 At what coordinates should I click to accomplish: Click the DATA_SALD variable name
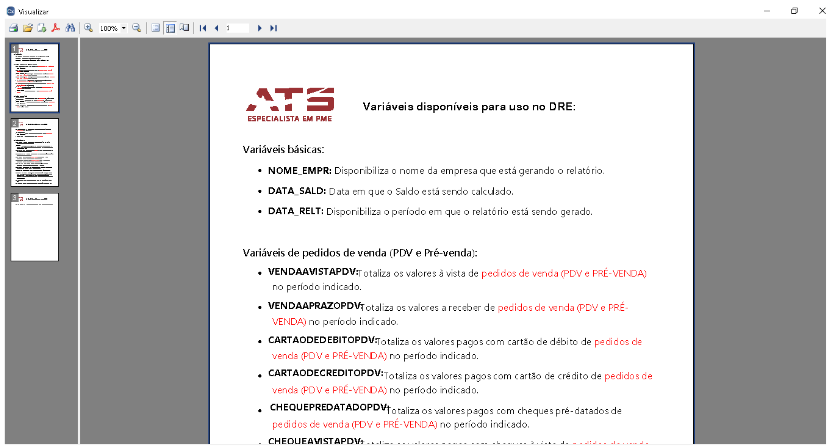(297, 191)
